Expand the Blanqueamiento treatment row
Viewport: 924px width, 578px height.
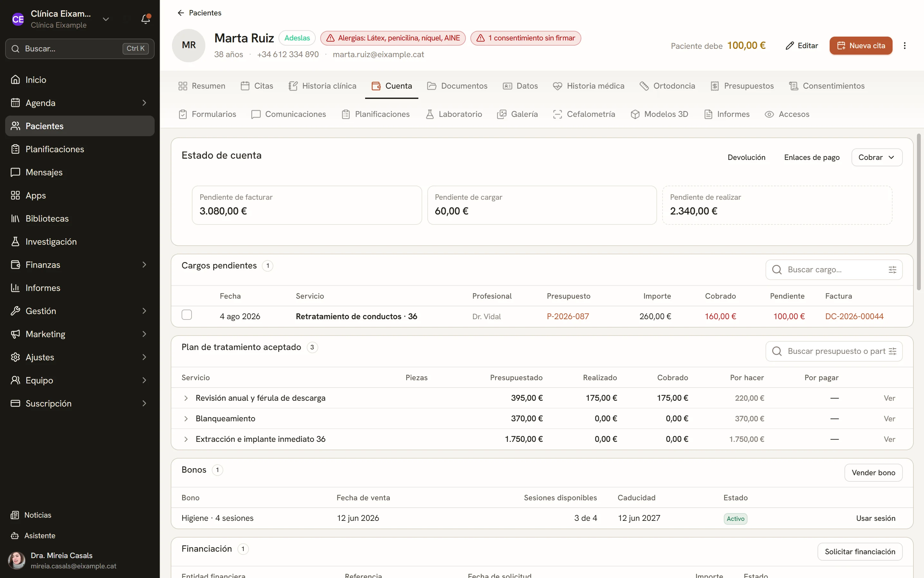point(186,419)
